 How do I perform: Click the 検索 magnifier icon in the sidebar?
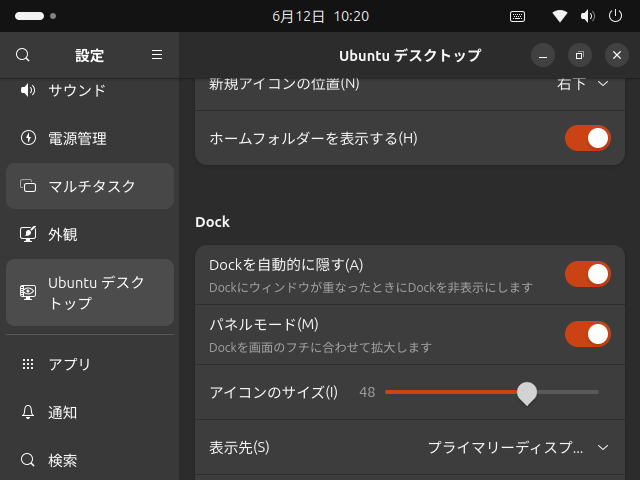28,460
